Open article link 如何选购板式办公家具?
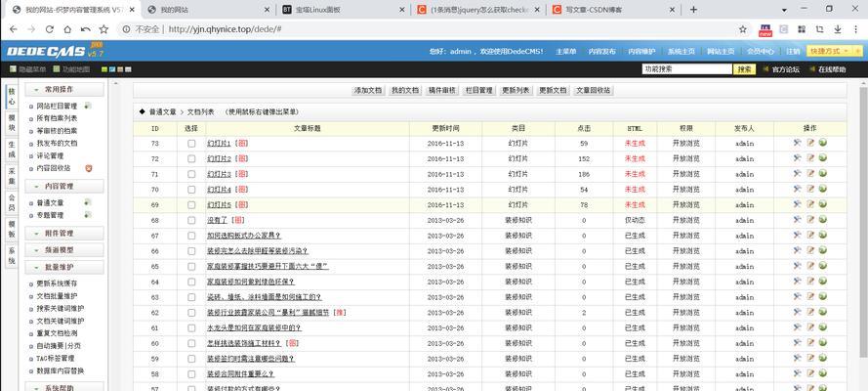 point(244,236)
